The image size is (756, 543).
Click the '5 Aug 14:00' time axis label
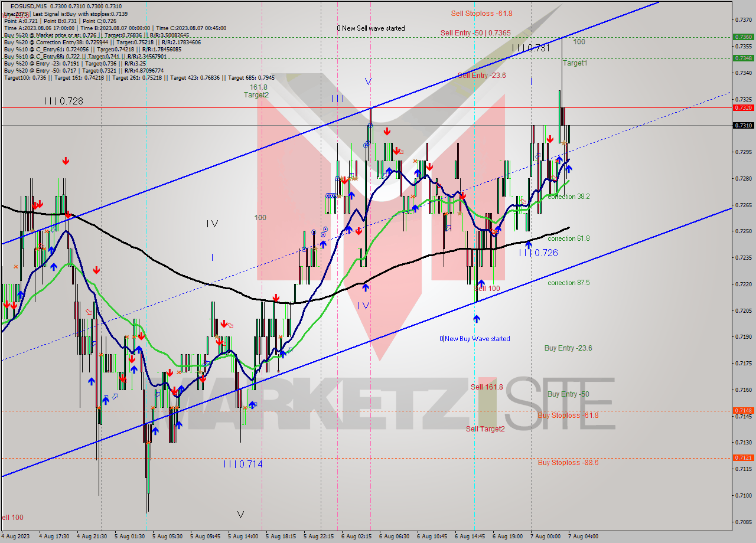point(243,537)
